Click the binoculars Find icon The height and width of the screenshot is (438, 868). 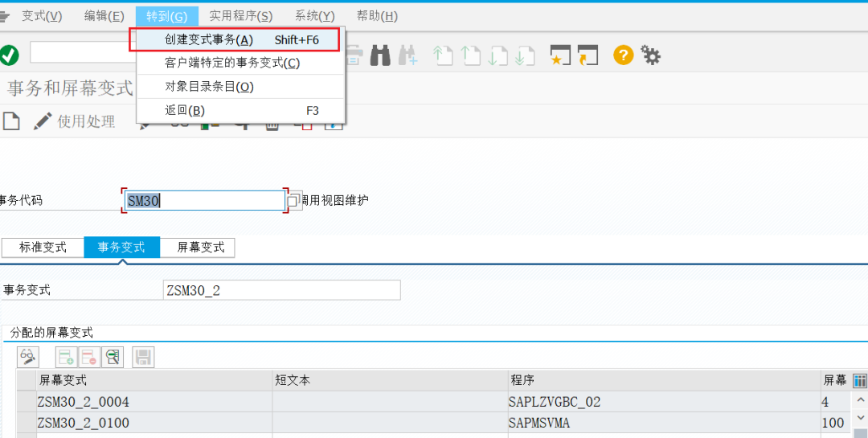[x=380, y=55]
